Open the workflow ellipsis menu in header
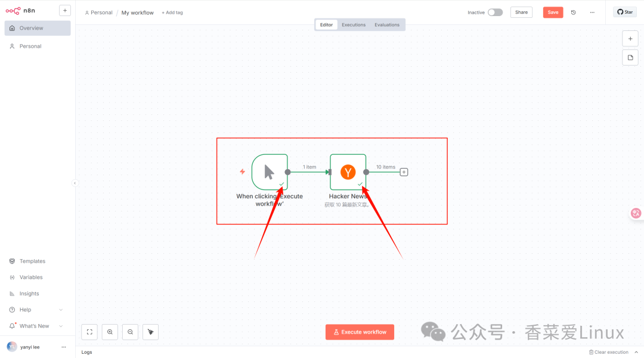 [x=592, y=13]
